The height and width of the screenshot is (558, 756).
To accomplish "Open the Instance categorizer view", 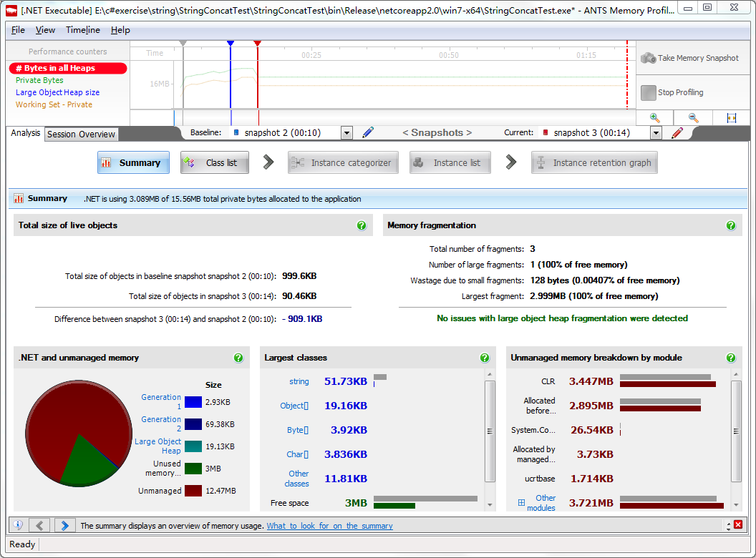I will [343, 163].
